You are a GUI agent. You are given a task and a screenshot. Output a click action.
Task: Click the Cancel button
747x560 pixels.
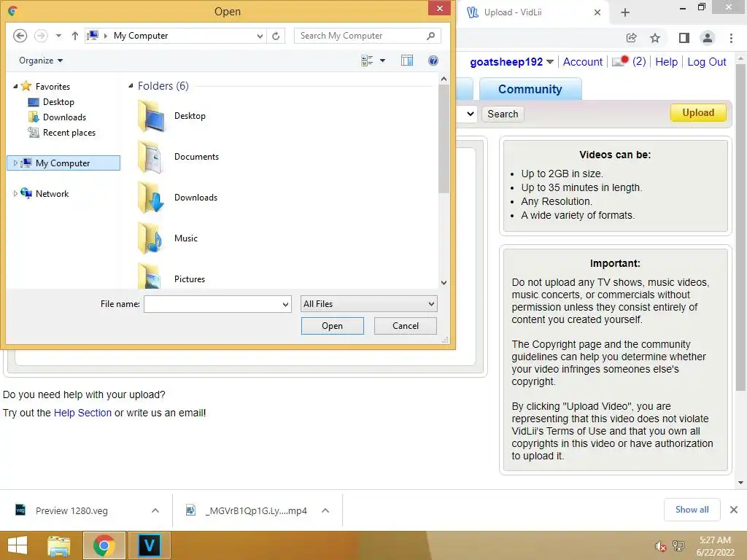pyautogui.click(x=406, y=326)
